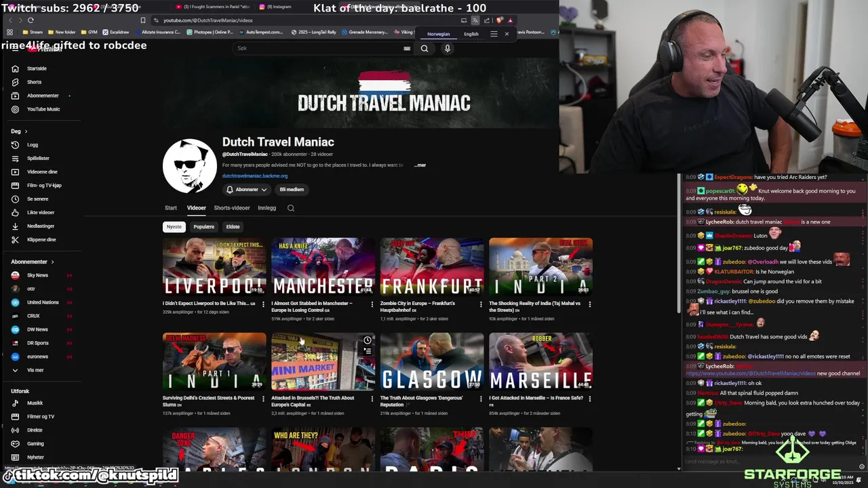868x488 pixels.
Task: Click the Send message chat input
Action: pos(770,462)
